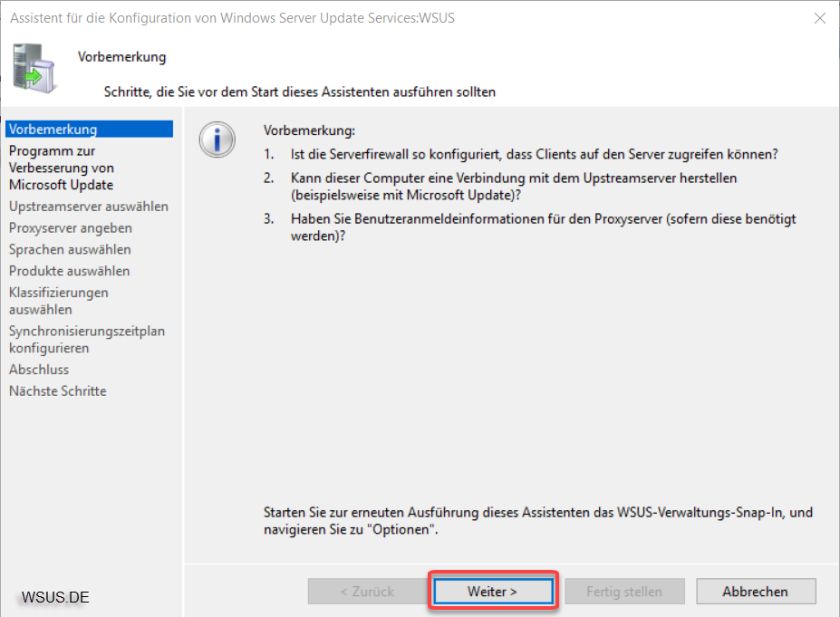
Task: Go to the Abschluss step
Action: pyautogui.click(x=39, y=369)
